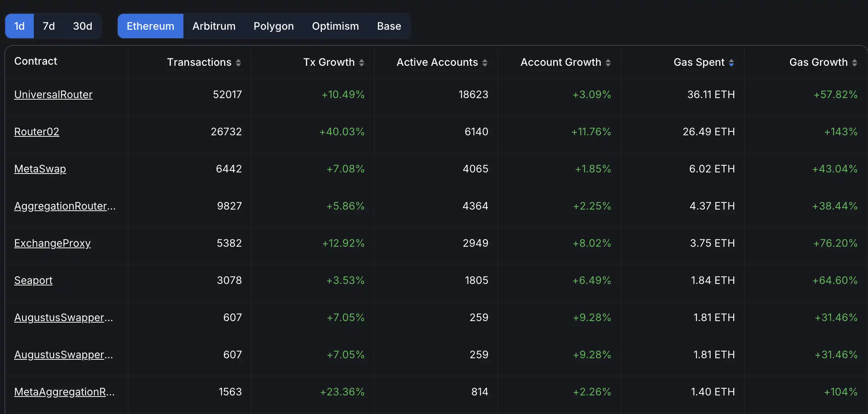Screen dimensions: 868x414
Task: Switch time range to 7d
Action: point(49,26)
